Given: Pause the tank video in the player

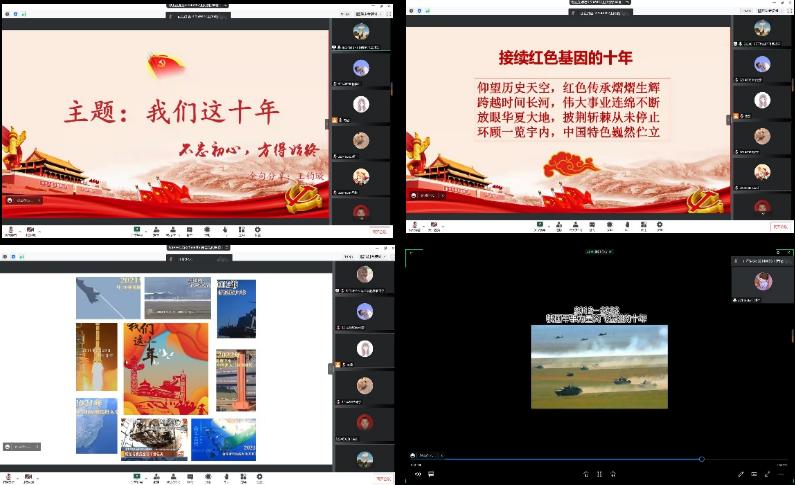Looking at the screenshot, I should click(x=599, y=473).
